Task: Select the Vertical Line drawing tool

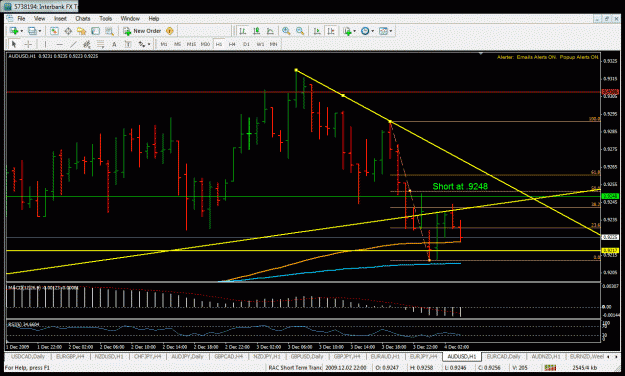Action: (45, 44)
